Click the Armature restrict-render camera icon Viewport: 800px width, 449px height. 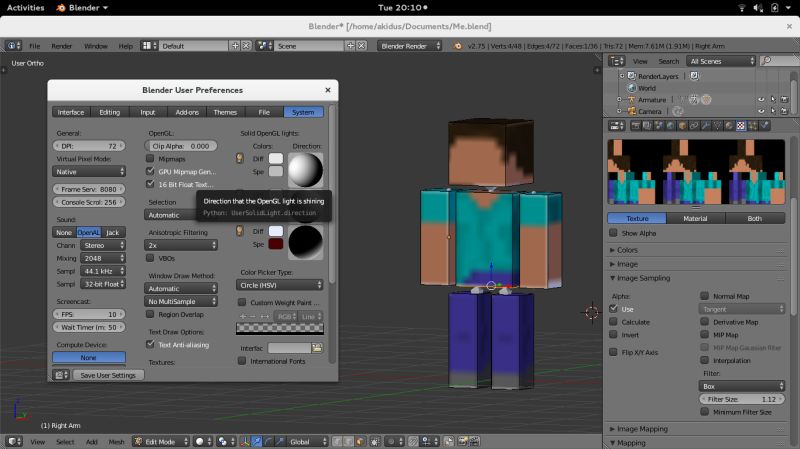click(x=784, y=99)
